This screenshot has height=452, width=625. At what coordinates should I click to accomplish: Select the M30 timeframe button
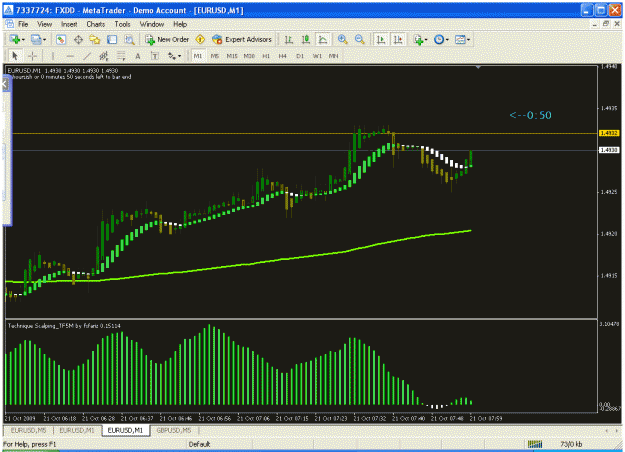(249, 56)
